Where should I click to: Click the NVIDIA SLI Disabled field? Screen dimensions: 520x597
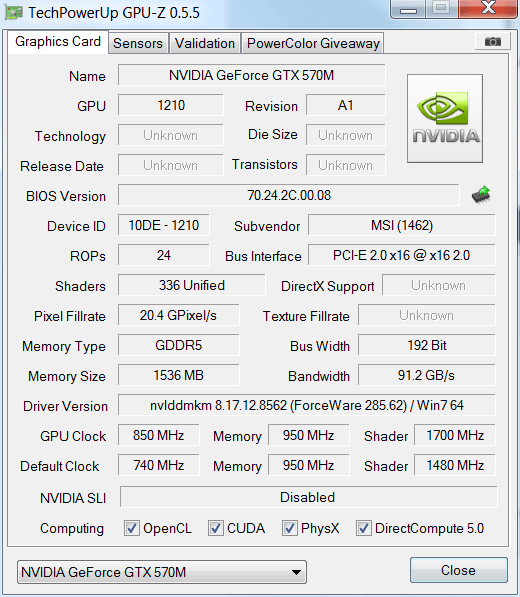click(309, 497)
